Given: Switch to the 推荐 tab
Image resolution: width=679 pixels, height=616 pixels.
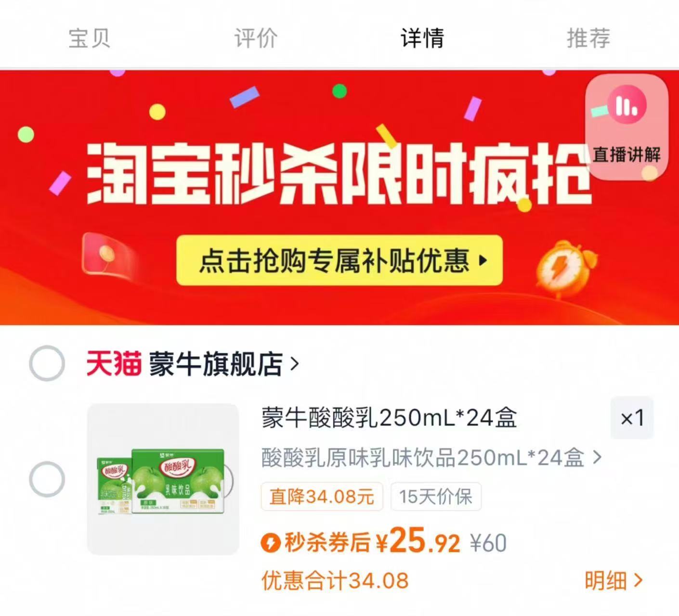Looking at the screenshot, I should pos(588,38).
